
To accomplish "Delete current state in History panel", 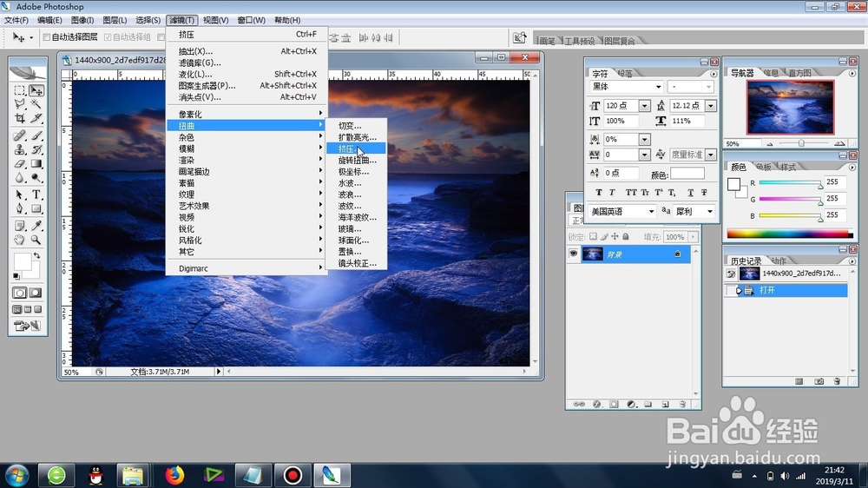I will tap(837, 381).
